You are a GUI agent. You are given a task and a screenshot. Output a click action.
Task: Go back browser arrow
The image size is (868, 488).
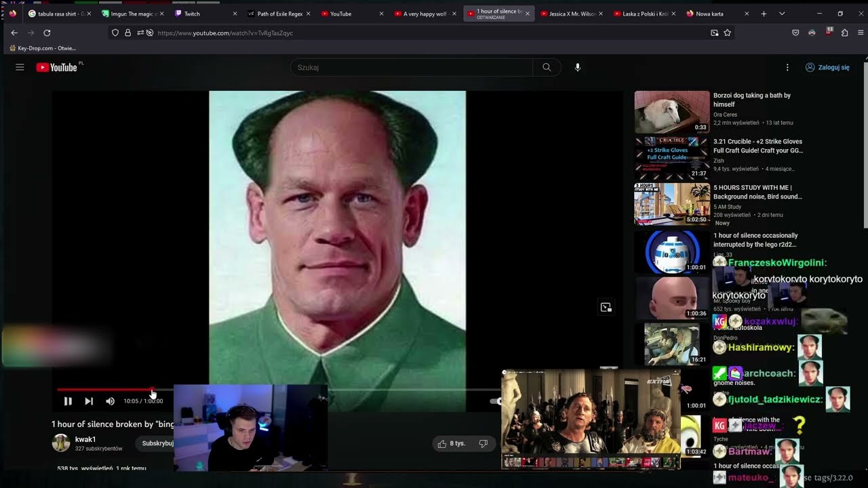[x=14, y=33]
